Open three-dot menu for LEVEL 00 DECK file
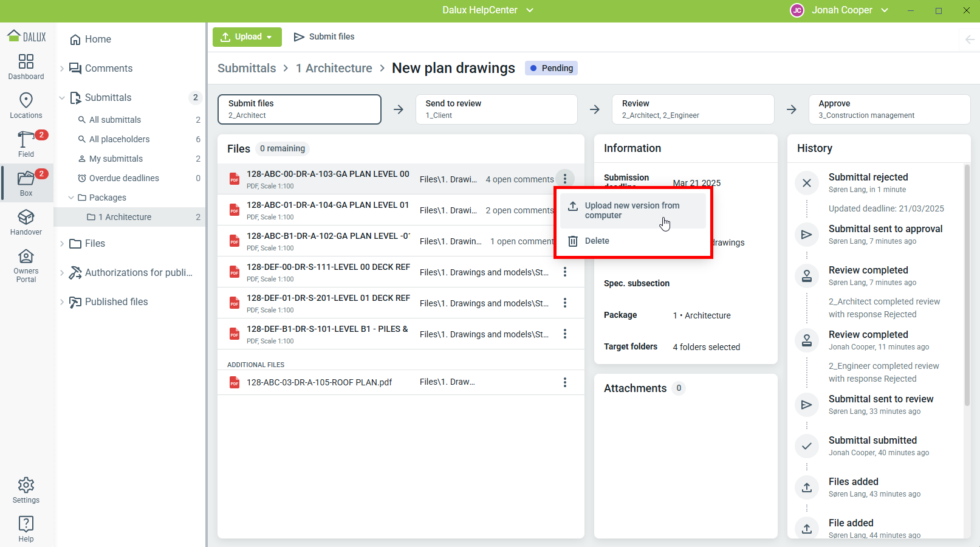Screen dimensions: 980x547 point(565,272)
